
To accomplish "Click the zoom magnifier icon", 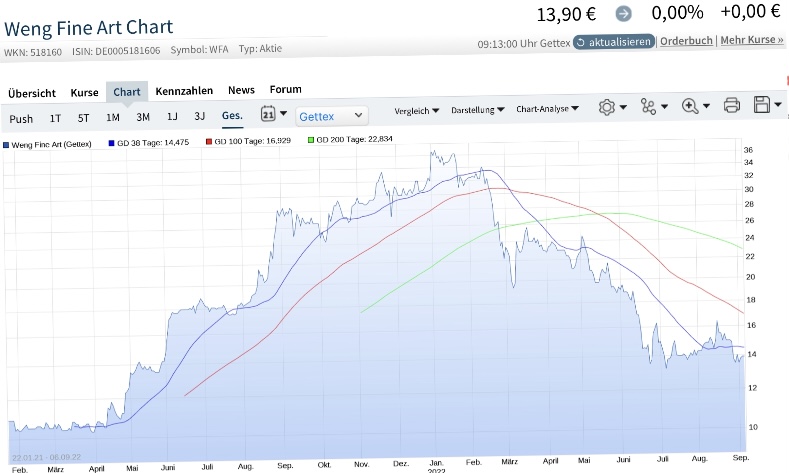I will coord(689,106).
